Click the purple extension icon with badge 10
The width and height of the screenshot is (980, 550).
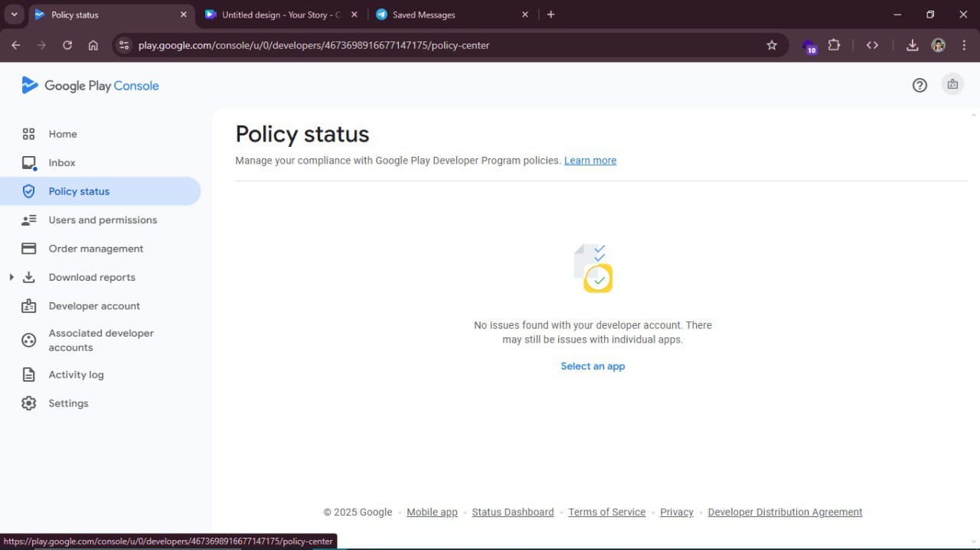coord(809,46)
